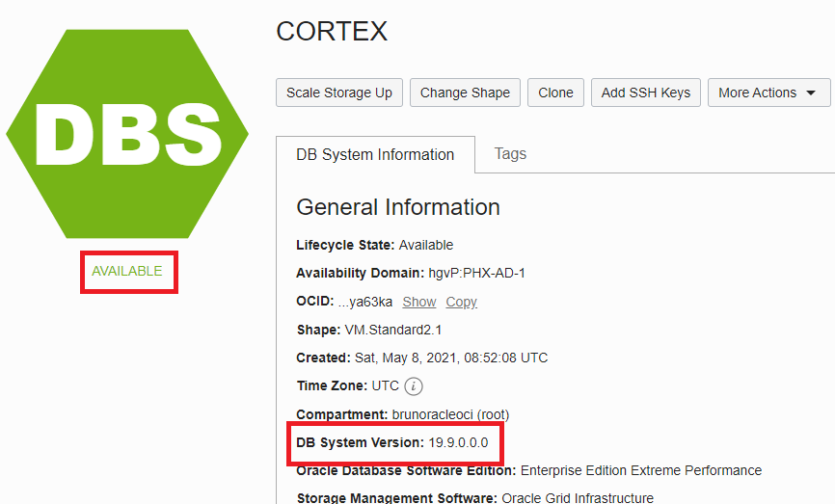
Task: Select the General Information heading
Action: pyautogui.click(x=398, y=207)
